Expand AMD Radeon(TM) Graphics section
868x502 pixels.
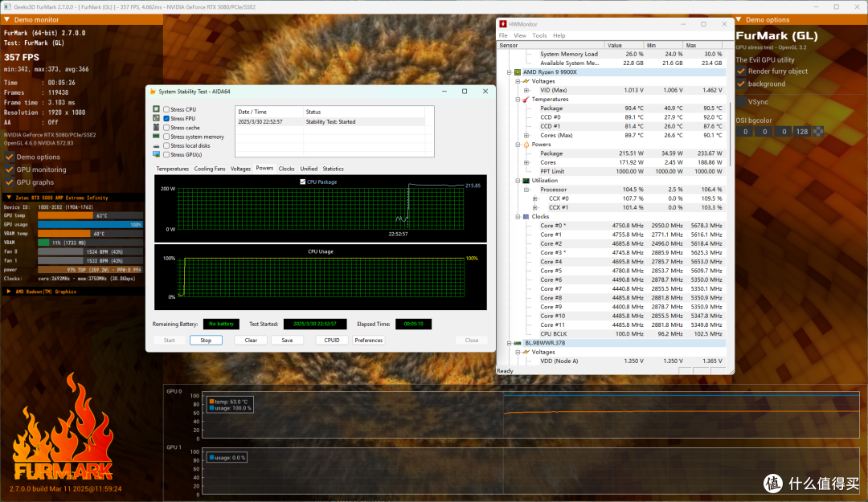(9, 292)
